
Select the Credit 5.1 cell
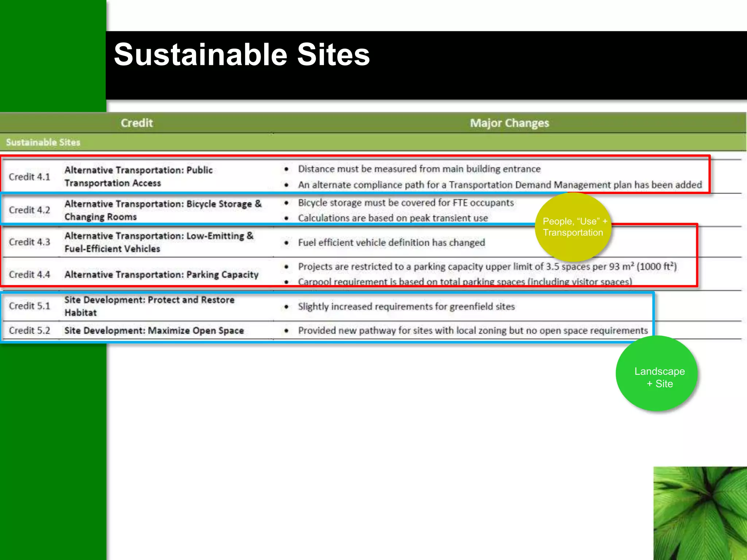(29, 306)
